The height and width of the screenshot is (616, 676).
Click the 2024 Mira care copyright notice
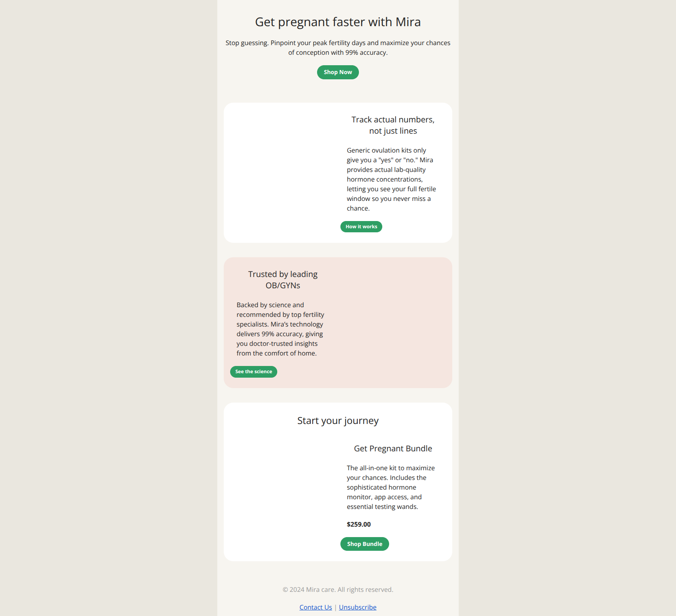pyautogui.click(x=338, y=589)
